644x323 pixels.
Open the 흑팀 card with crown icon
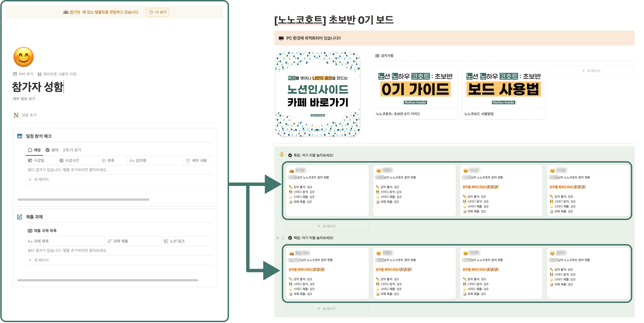[x=327, y=191]
